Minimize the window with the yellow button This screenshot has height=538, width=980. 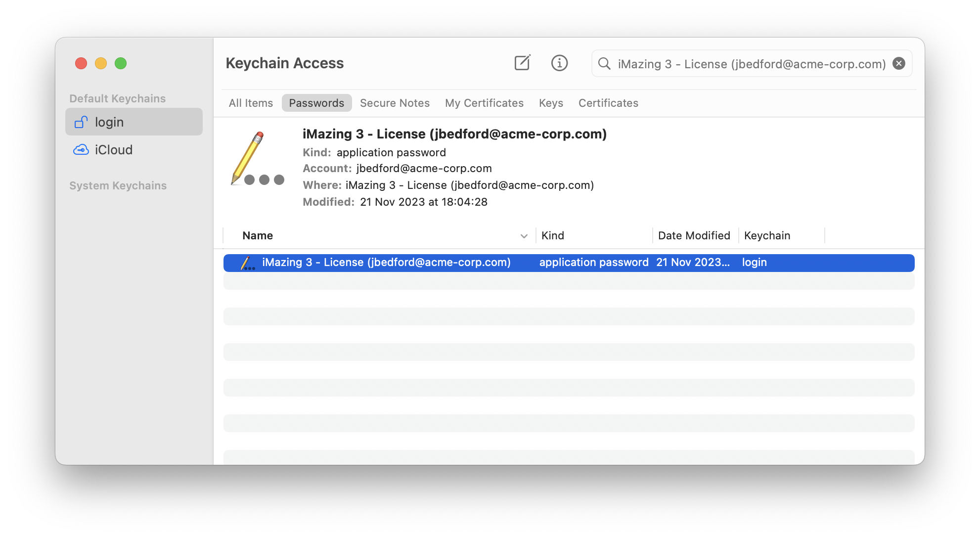(x=101, y=63)
